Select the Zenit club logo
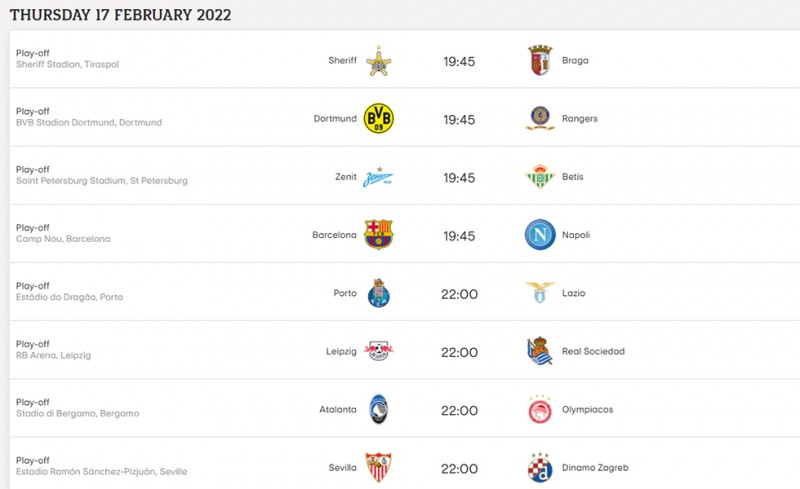The width and height of the screenshot is (800, 489). (x=378, y=177)
